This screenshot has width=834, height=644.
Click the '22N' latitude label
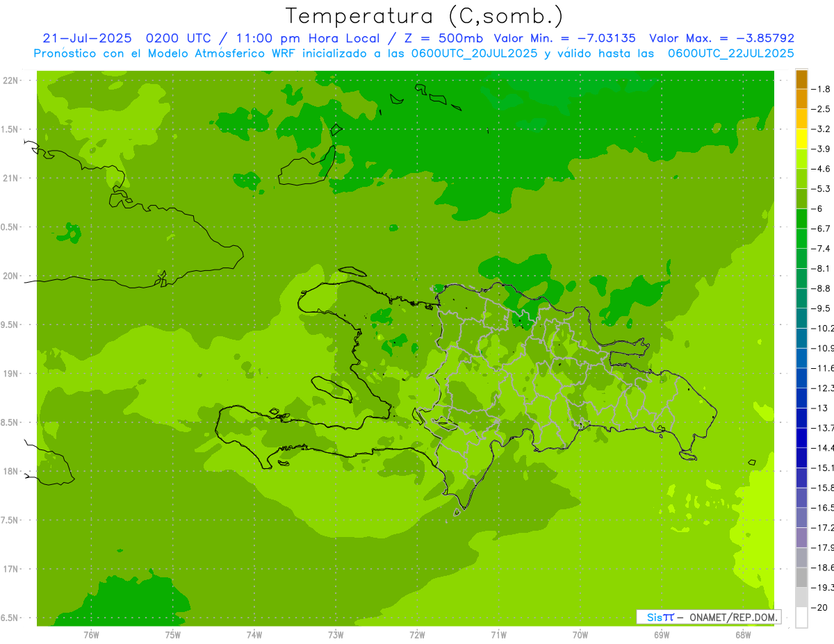tap(10, 81)
